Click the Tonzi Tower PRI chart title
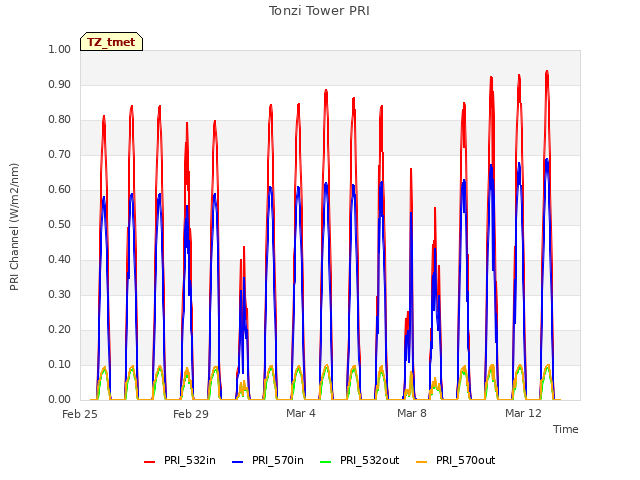Viewport: 640px width, 480px height. click(319, 11)
